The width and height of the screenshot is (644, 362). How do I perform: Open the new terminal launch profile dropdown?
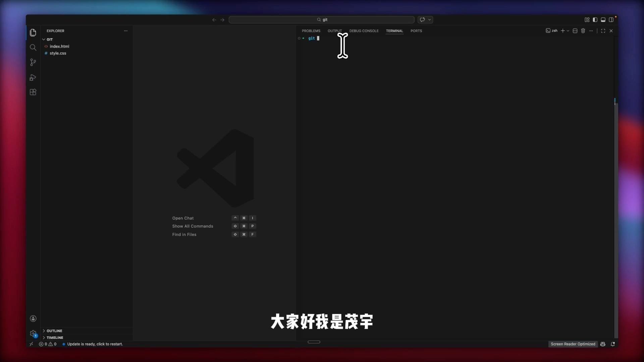click(x=568, y=31)
